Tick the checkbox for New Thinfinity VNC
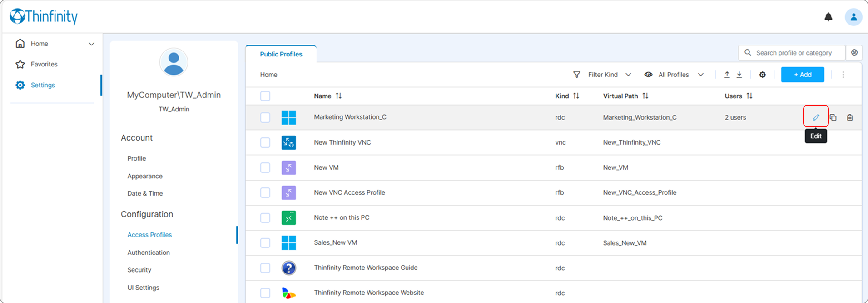The height and width of the screenshot is (303, 868). point(265,142)
